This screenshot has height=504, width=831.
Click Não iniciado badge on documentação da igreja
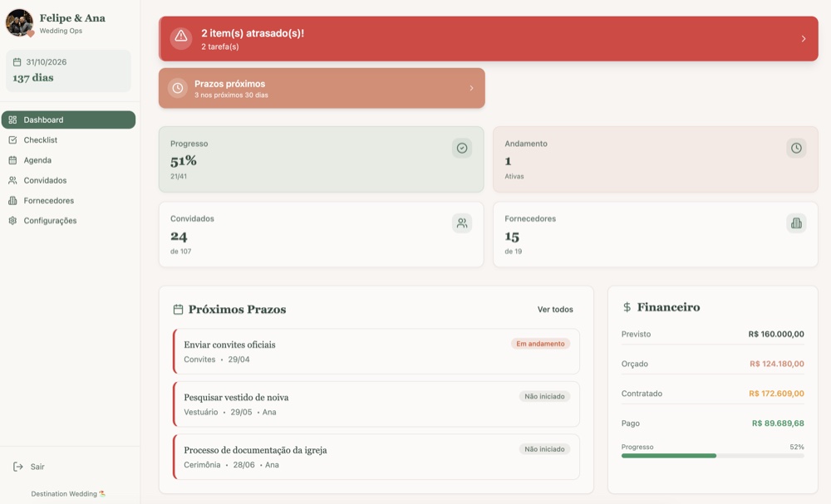tap(544, 449)
